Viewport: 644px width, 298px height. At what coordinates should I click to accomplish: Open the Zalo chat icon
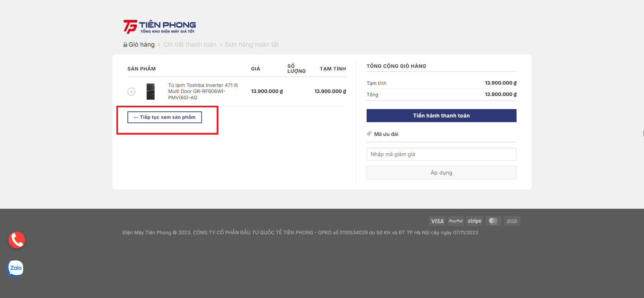click(15, 268)
